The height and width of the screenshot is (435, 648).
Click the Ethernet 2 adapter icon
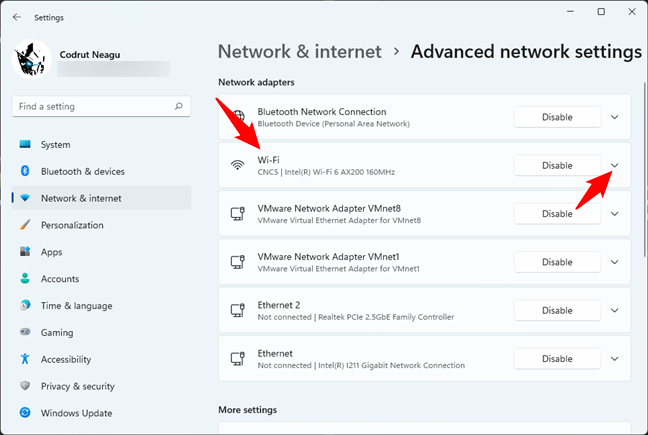pos(238,310)
